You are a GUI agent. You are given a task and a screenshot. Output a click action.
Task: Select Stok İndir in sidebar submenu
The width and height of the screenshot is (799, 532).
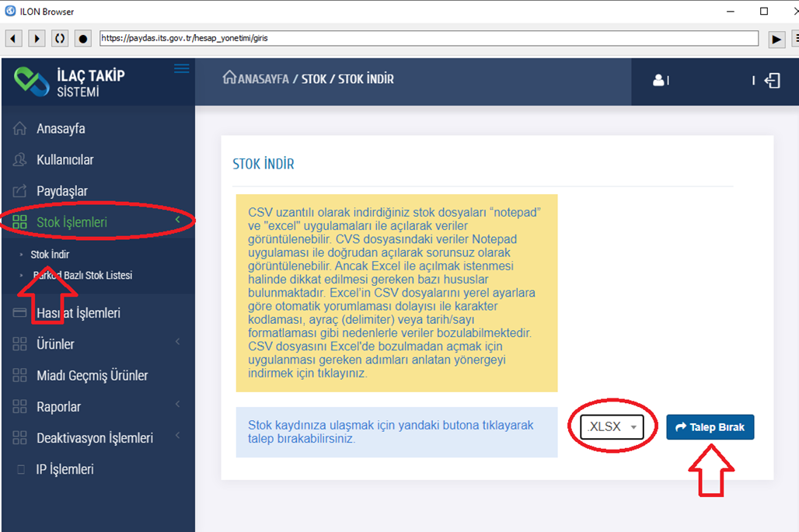50,254
